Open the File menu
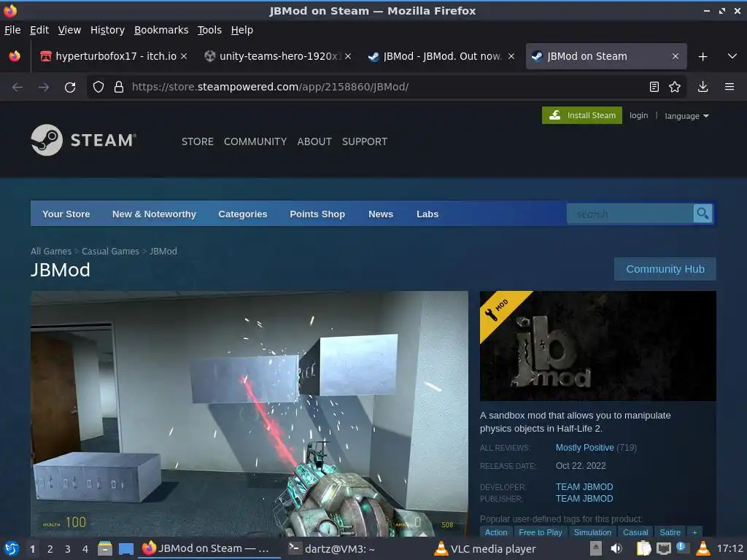 pos(12,30)
